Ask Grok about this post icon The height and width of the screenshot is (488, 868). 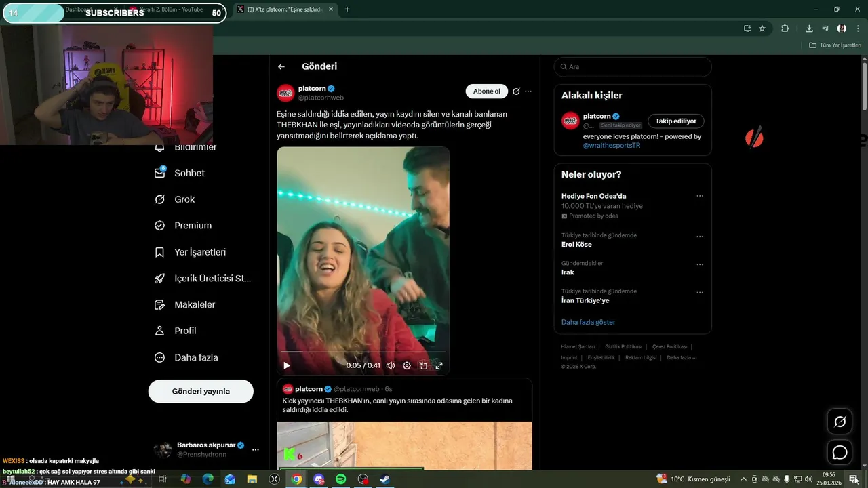tap(516, 91)
